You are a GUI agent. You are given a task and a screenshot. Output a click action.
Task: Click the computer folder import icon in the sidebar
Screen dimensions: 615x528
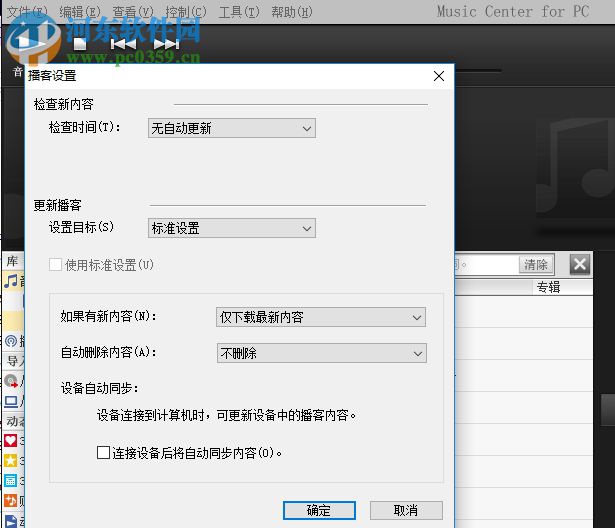11,401
